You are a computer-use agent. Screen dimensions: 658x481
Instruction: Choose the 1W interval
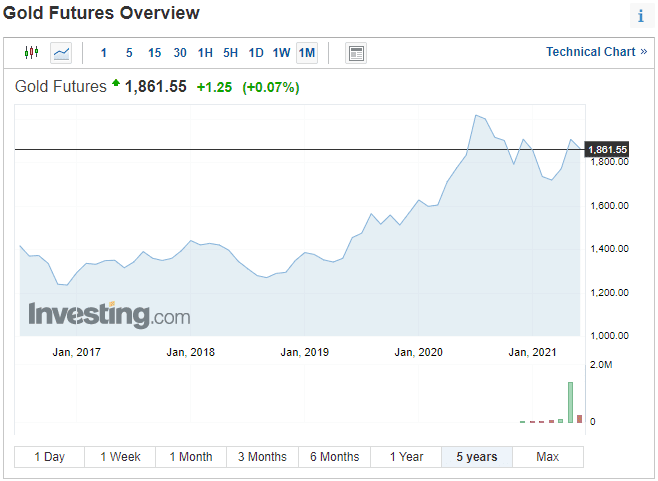click(281, 53)
